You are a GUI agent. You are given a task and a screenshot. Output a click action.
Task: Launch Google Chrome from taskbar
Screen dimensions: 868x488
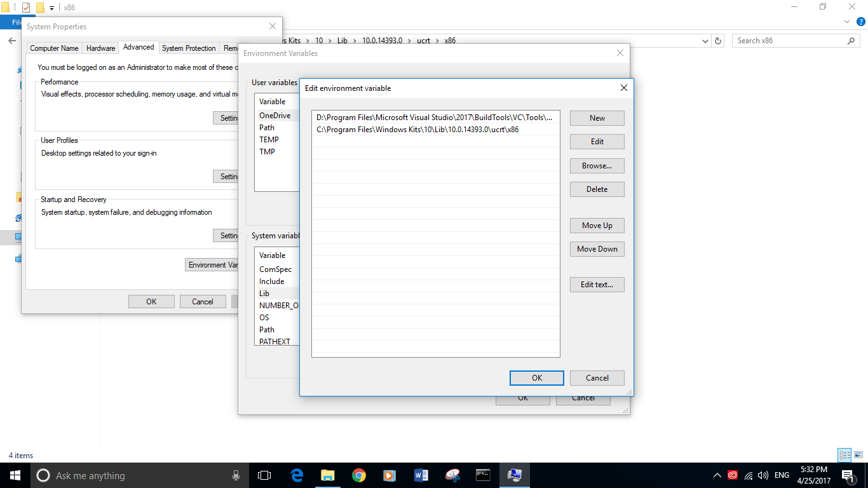click(x=359, y=475)
